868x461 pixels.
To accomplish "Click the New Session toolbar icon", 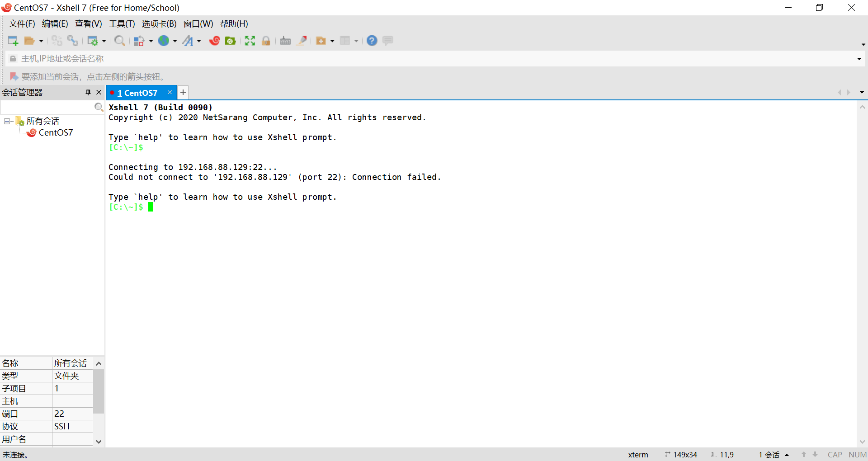I will tap(13, 41).
